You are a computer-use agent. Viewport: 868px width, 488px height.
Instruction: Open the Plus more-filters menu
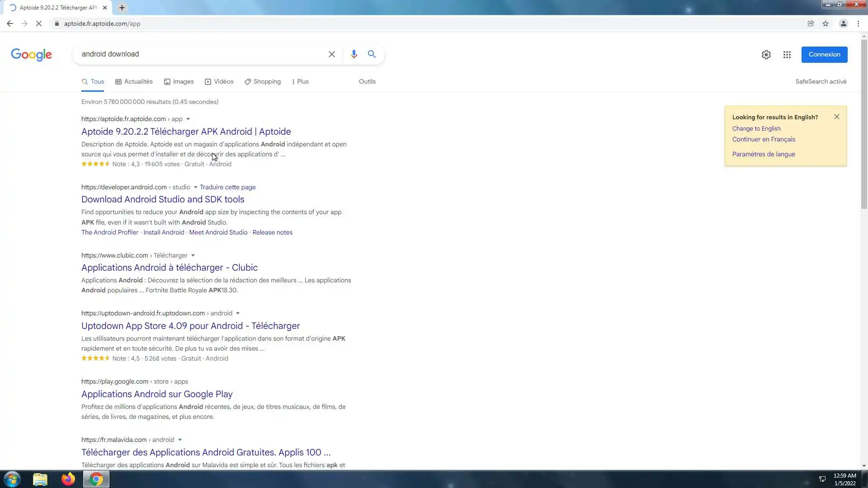pyautogui.click(x=300, y=82)
